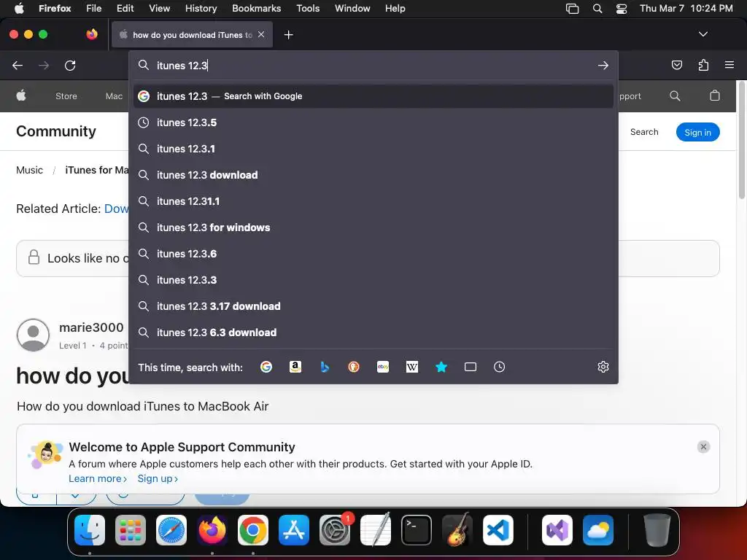Viewport: 747px width, 560px height.
Task: Close the 'how do you download iTunes' tab
Action: [261, 34]
